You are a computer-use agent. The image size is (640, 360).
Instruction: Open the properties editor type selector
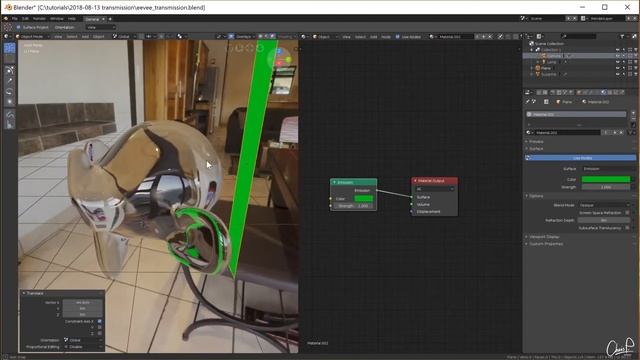[528, 93]
